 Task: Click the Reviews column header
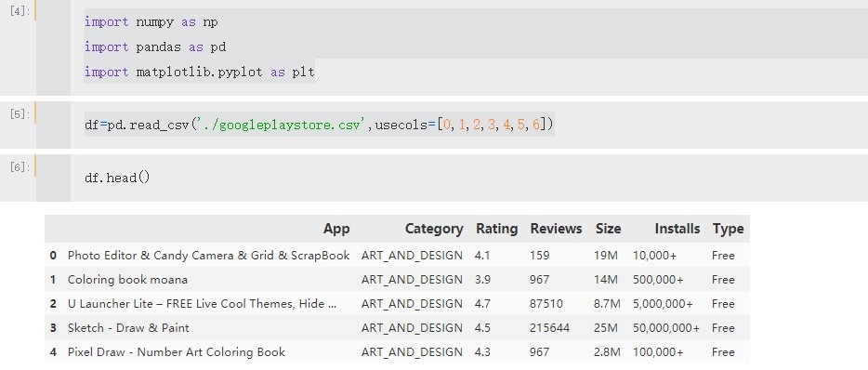click(x=556, y=229)
